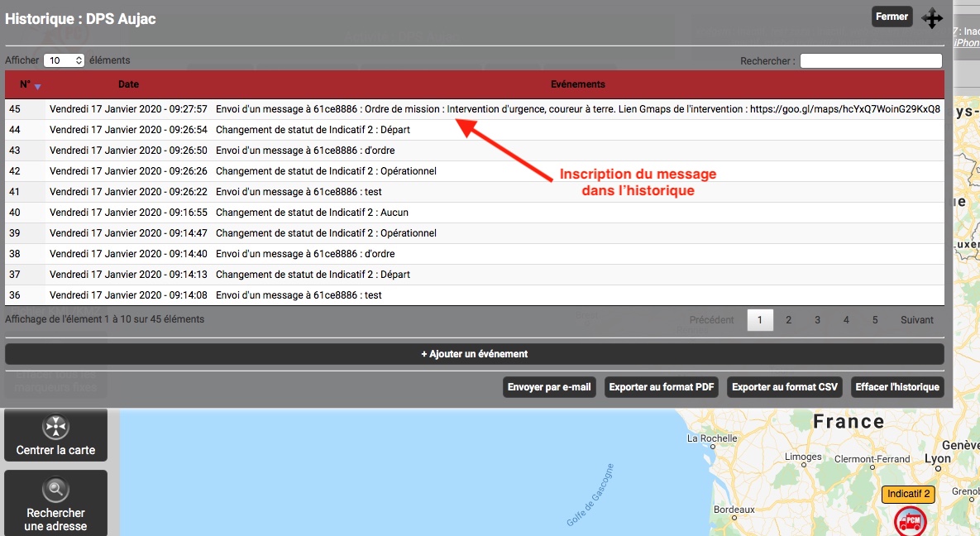Click the France country label on map
The image size is (980, 536).
pyautogui.click(x=849, y=422)
